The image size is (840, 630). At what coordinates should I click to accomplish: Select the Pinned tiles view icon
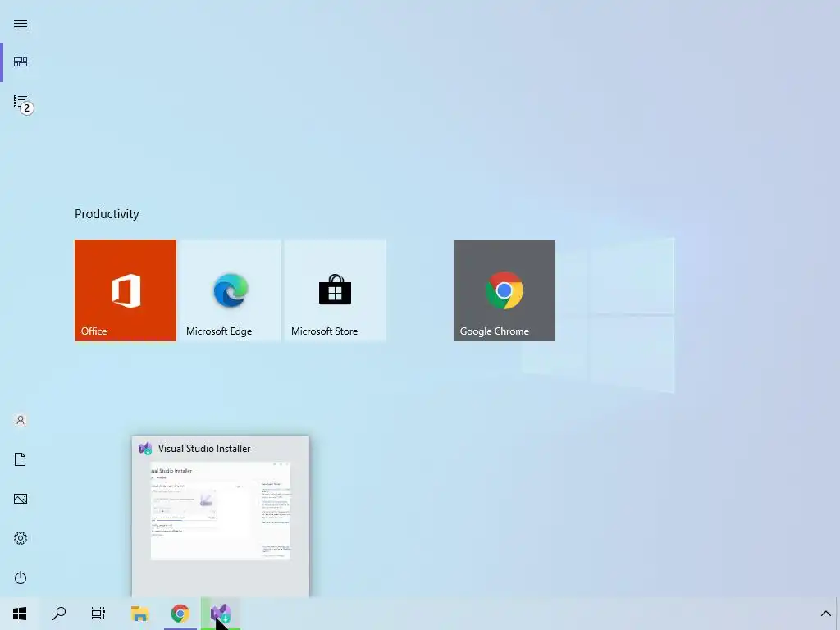click(21, 62)
